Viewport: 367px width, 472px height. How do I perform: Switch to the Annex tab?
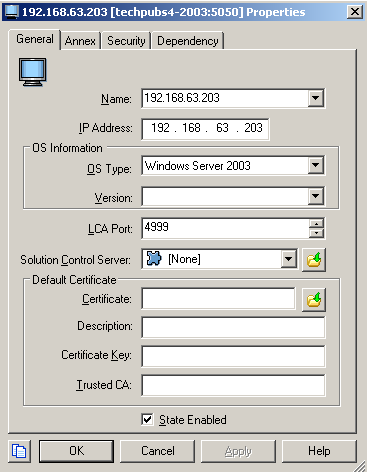[x=80, y=41]
